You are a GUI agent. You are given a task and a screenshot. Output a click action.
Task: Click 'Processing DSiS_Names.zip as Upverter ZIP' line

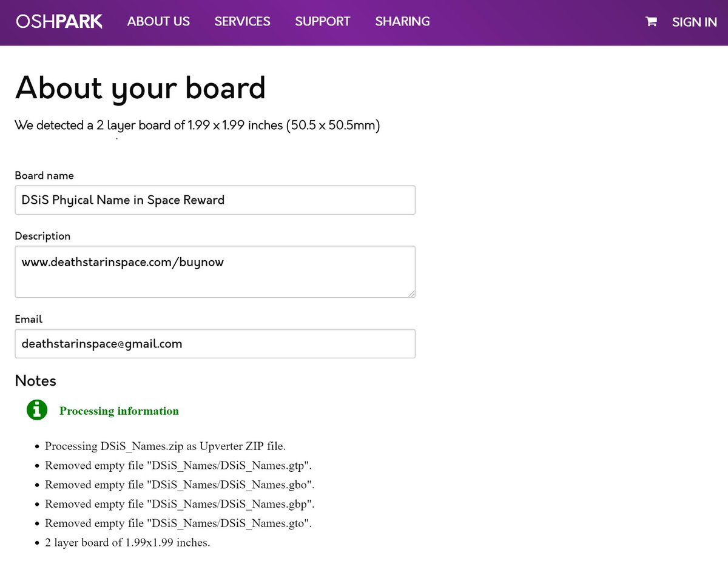click(x=165, y=446)
